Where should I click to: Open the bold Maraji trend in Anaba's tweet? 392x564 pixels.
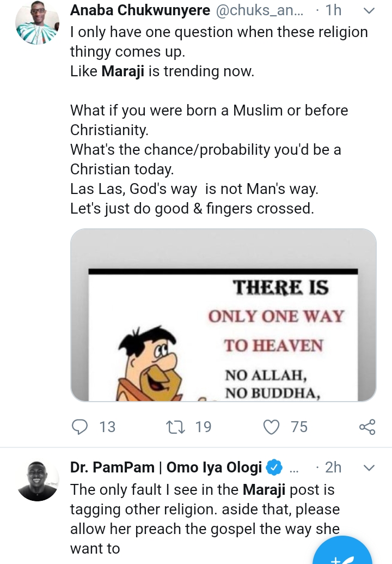click(122, 71)
